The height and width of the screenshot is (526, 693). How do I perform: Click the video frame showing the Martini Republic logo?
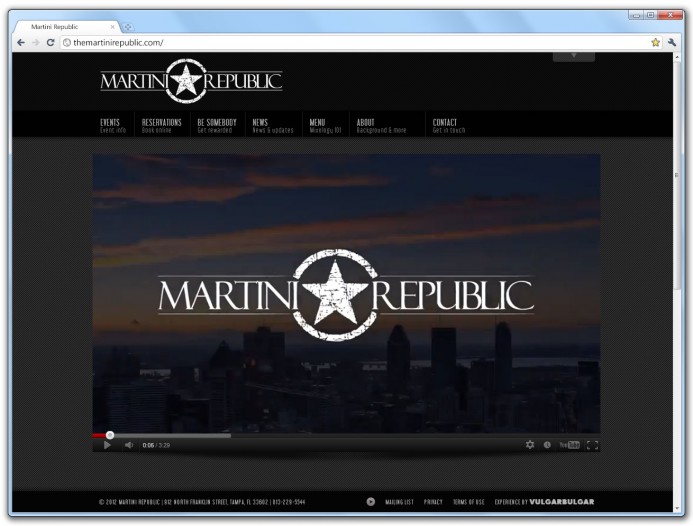[346, 293]
